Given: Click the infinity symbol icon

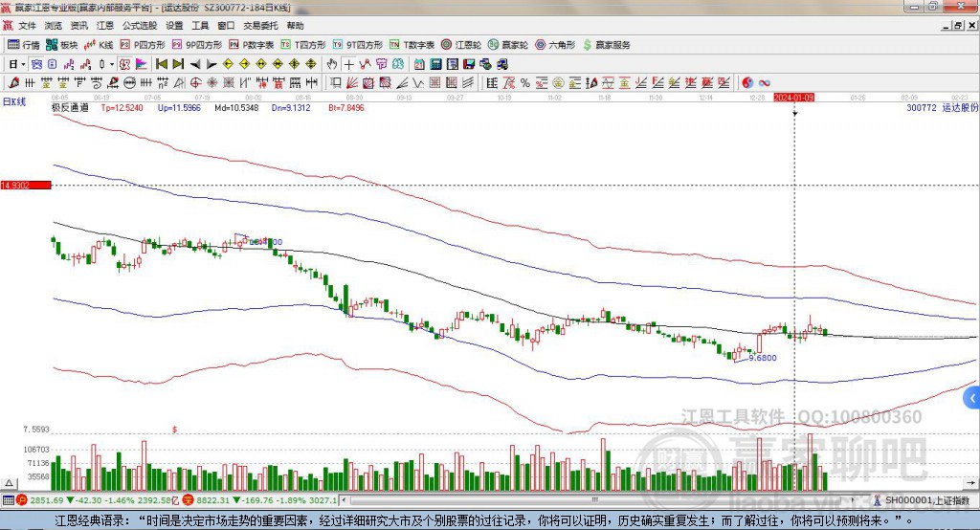Looking at the screenshot, I should 765,83.
